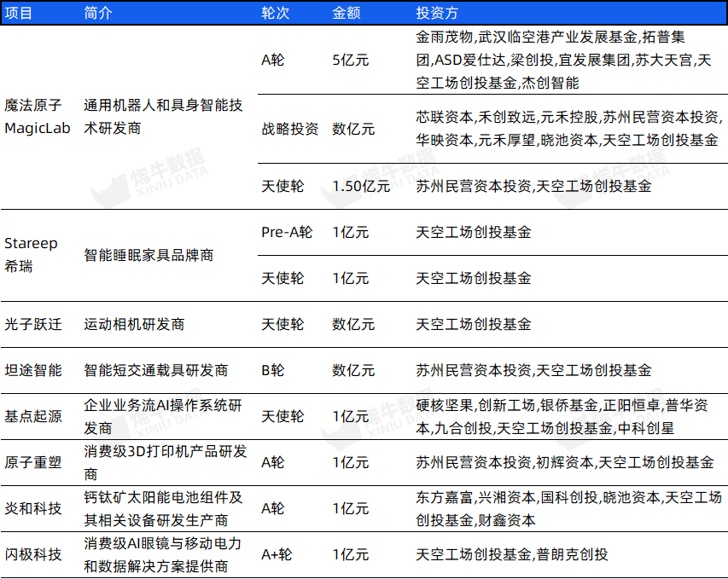The height and width of the screenshot is (579, 728).
Task: Select 钙钛矿太阳能电池组件 description cell
Action: (163, 508)
